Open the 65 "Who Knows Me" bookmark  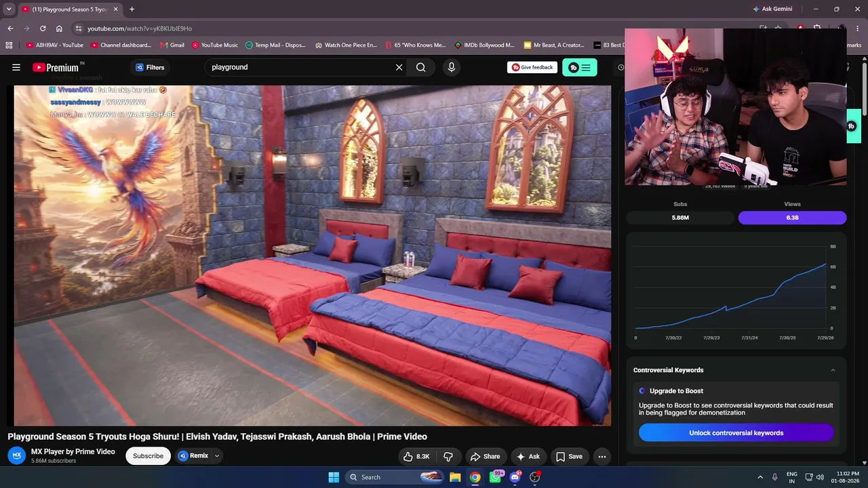(415, 45)
